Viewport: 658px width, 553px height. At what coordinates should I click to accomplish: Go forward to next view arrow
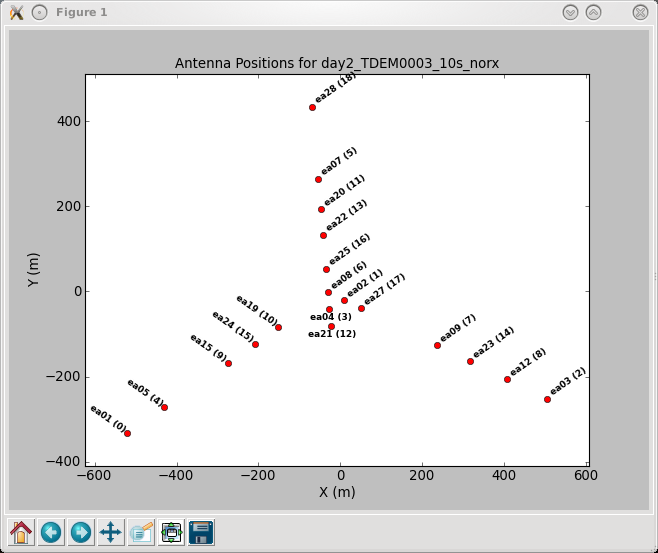pos(81,532)
